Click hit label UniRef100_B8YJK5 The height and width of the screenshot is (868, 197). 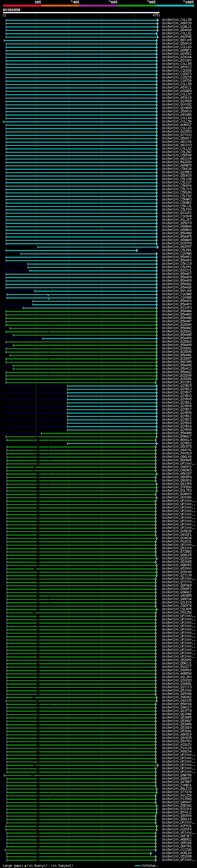[177, 40]
